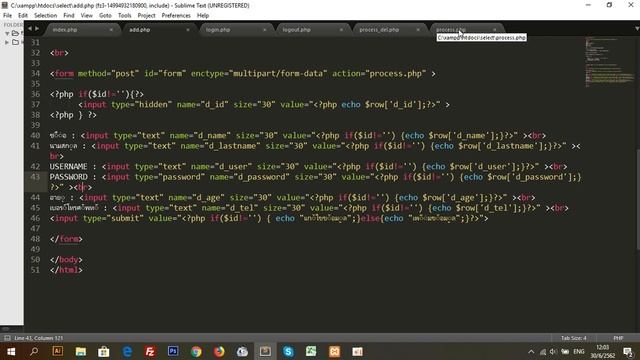
Task: Open the tab list dropdown arrow
Action: pyautogui.click(x=637, y=29)
